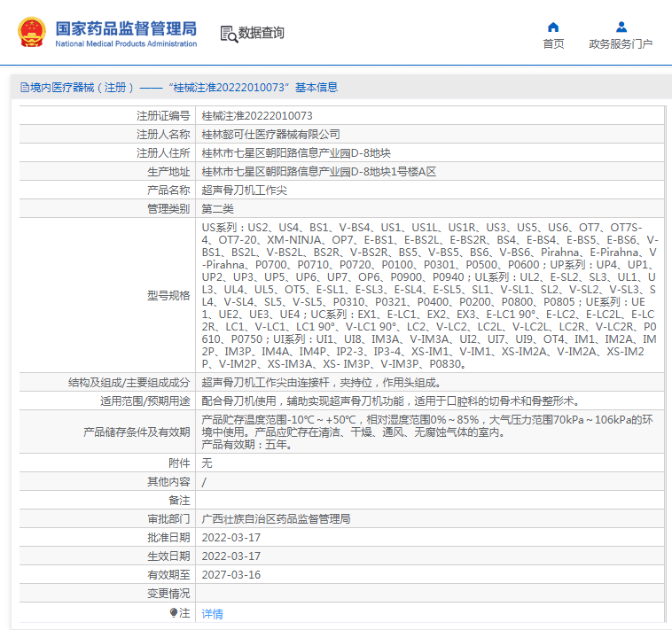Image resolution: width=672 pixels, height=630 pixels.
Task: Open the 详情 details link
Action: 212,614
